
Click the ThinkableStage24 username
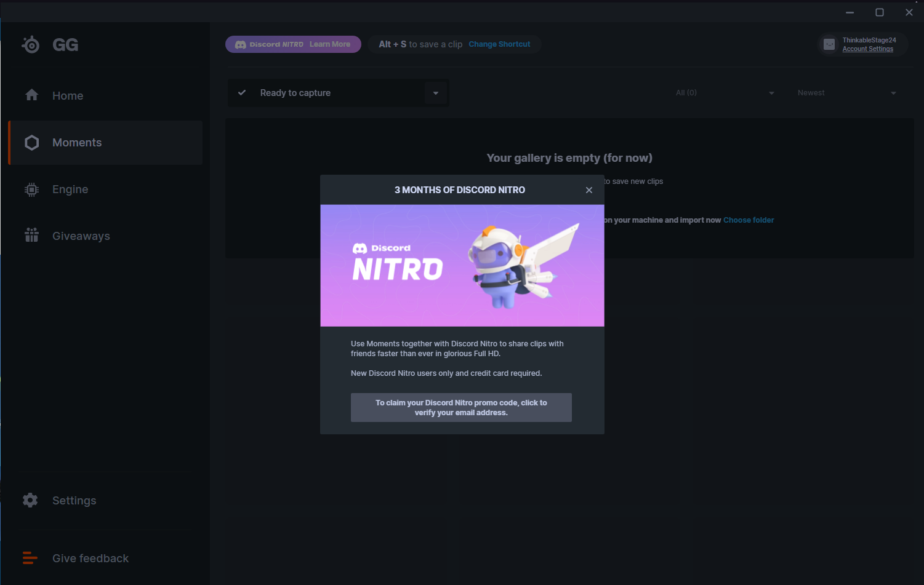click(869, 40)
